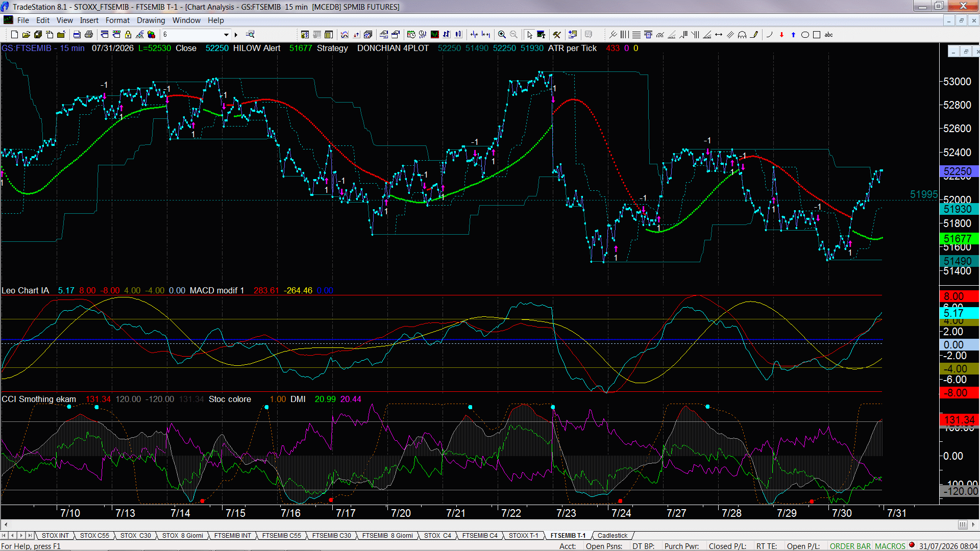Click the hammer tools icon
Image resolution: width=980 pixels, height=551 pixels.
[557, 35]
